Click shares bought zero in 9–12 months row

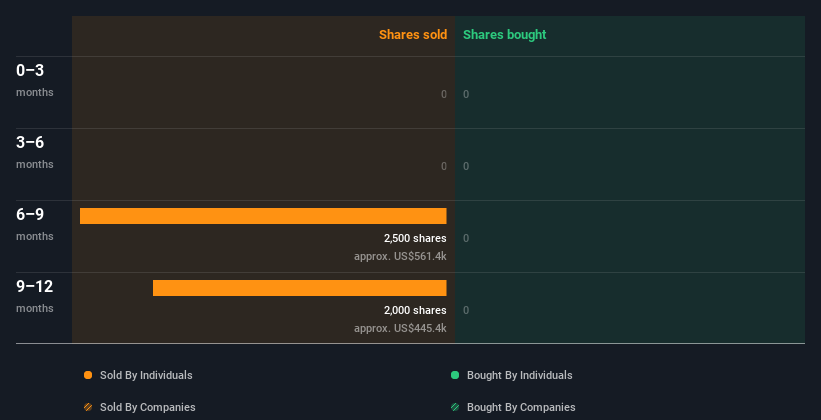(x=466, y=310)
